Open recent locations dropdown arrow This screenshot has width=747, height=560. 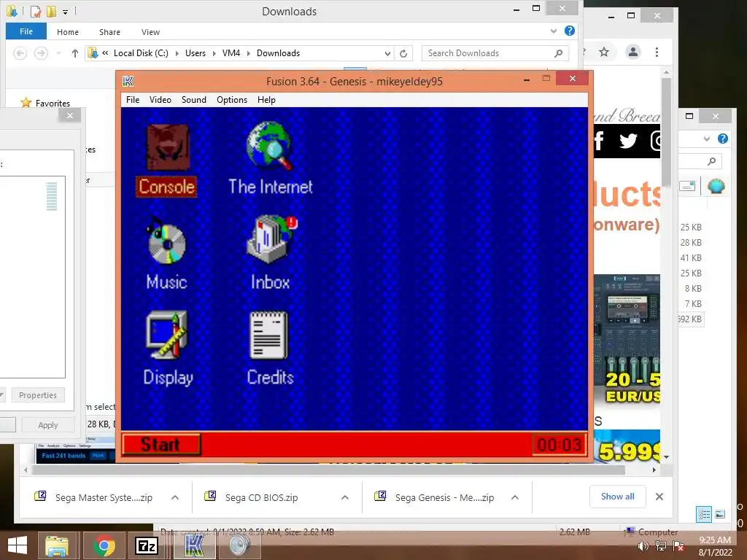[x=58, y=52]
